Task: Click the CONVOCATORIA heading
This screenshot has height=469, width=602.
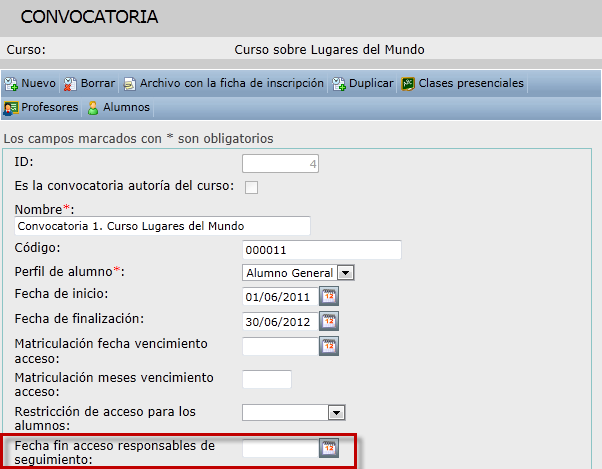Action: 89,17
